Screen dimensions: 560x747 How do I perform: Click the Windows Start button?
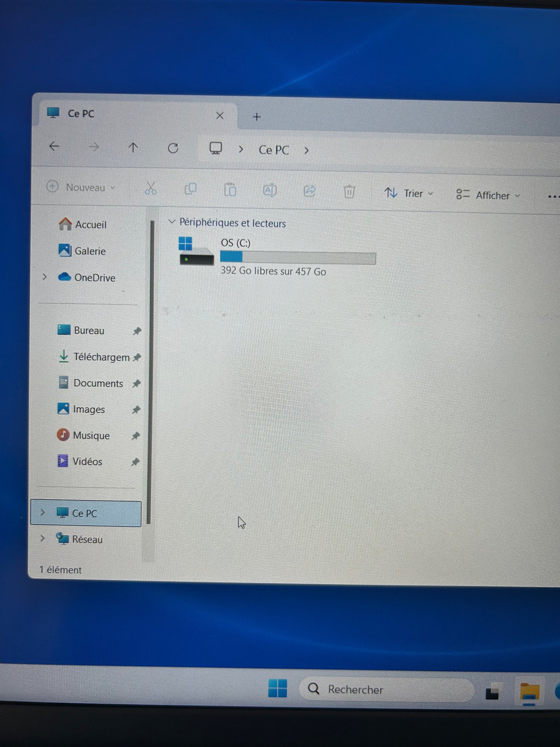coord(277,688)
